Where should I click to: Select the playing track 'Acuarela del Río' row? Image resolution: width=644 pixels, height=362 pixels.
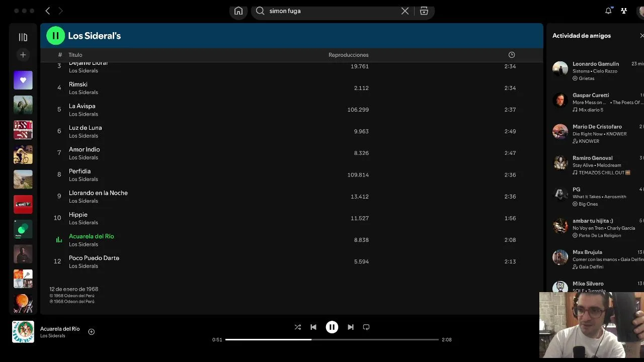tap(292, 240)
